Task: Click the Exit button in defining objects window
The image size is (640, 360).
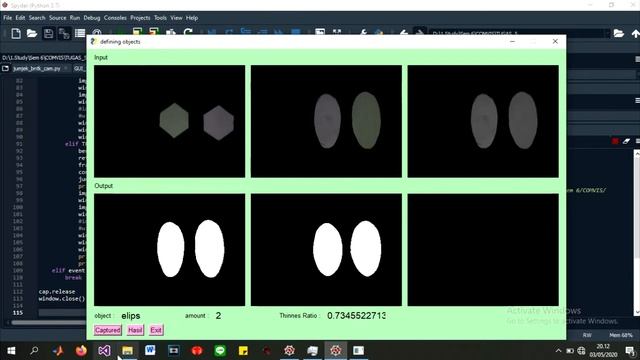Action: coord(156,330)
